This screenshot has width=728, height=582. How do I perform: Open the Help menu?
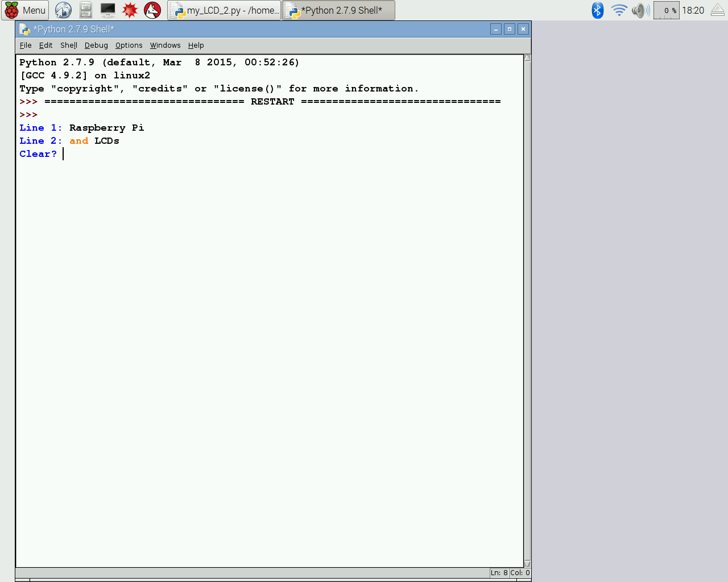click(x=196, y=45)
